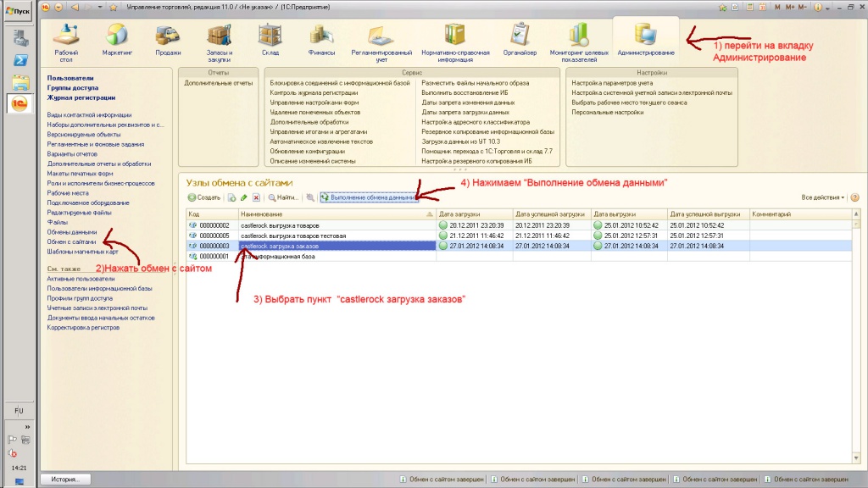Click the red X delete-mark icon
The height and width of the screenshot is (488, 868).
(x=256, y=197)
